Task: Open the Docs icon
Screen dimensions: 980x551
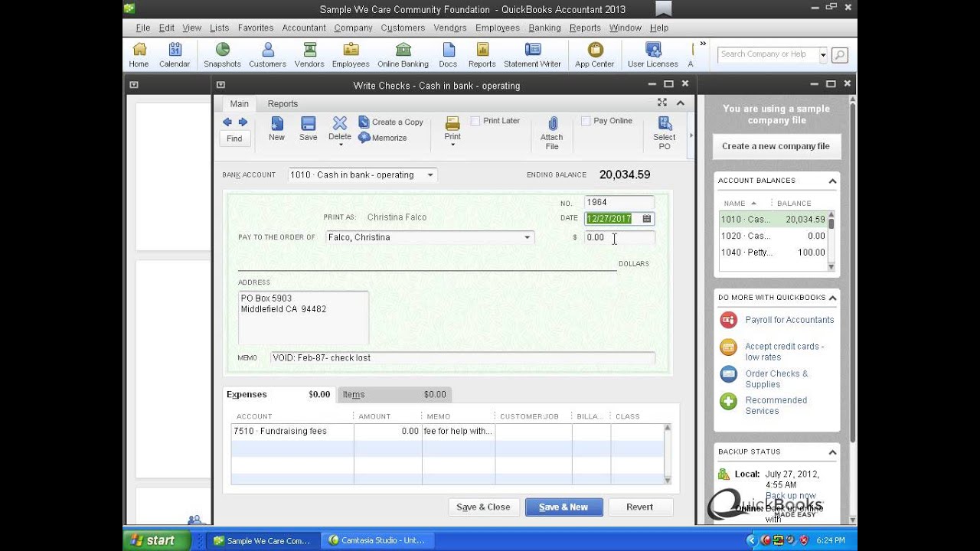Action: coord(449,55)
